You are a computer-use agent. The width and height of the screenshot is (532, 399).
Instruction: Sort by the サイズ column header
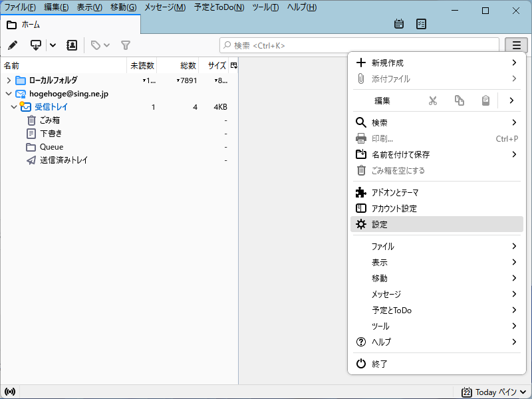(214, 65)
